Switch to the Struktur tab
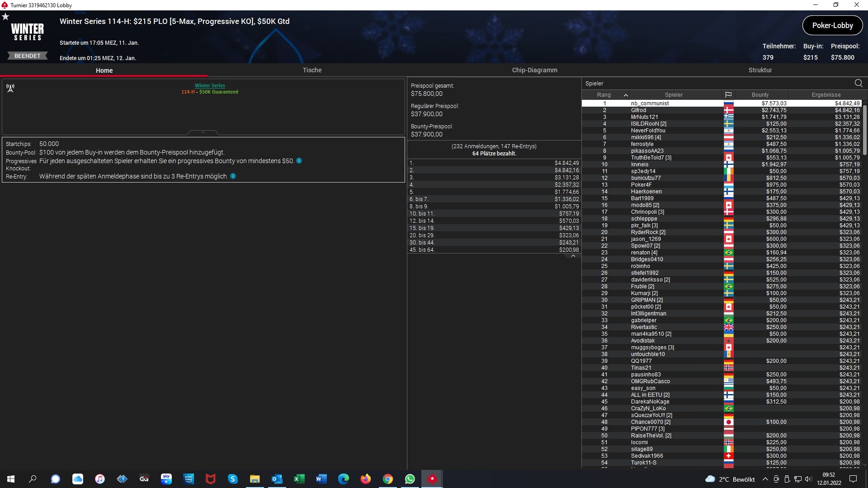This screenshot has height=488, width=868. click(760, 70)
